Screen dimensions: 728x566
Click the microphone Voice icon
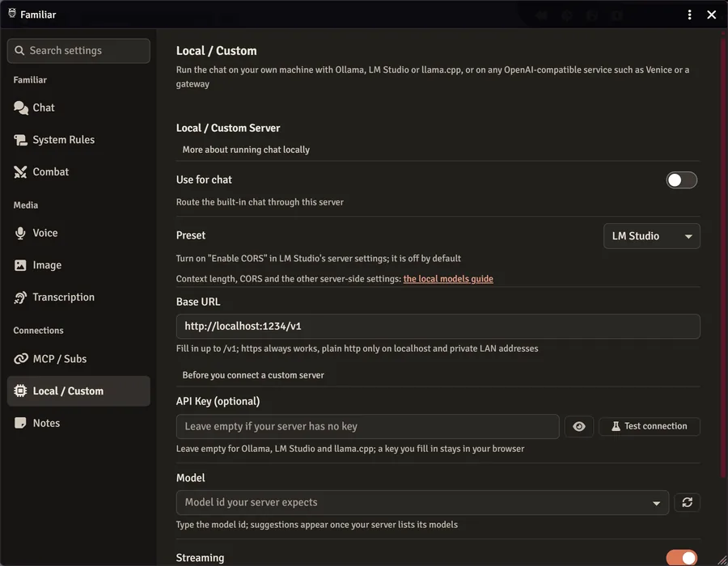(20, 233)
